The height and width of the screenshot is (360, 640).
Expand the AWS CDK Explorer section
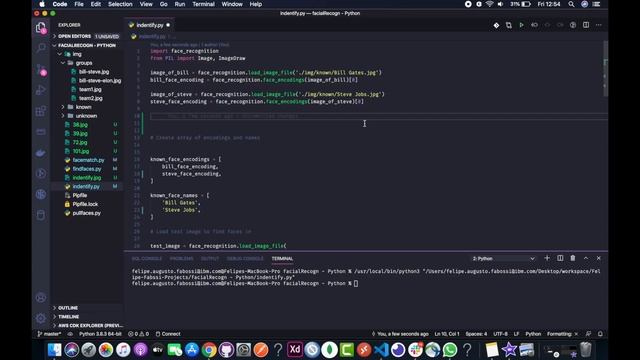point(87,326)
